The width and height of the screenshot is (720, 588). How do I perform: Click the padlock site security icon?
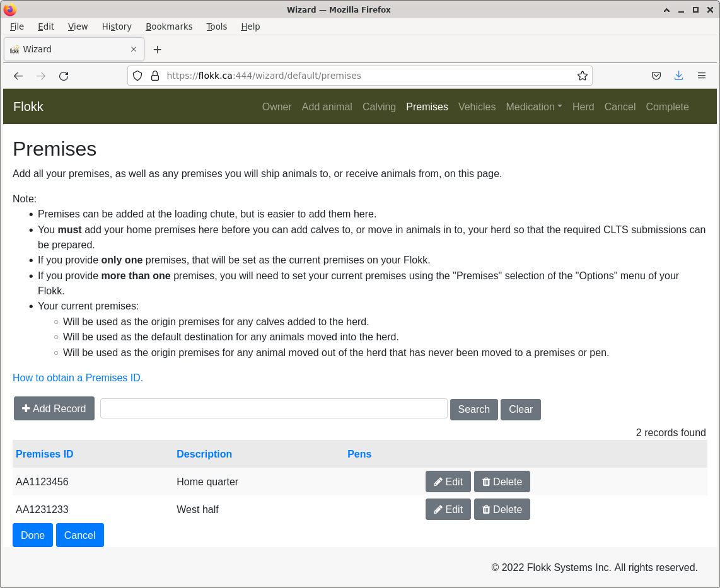(155, 76)
